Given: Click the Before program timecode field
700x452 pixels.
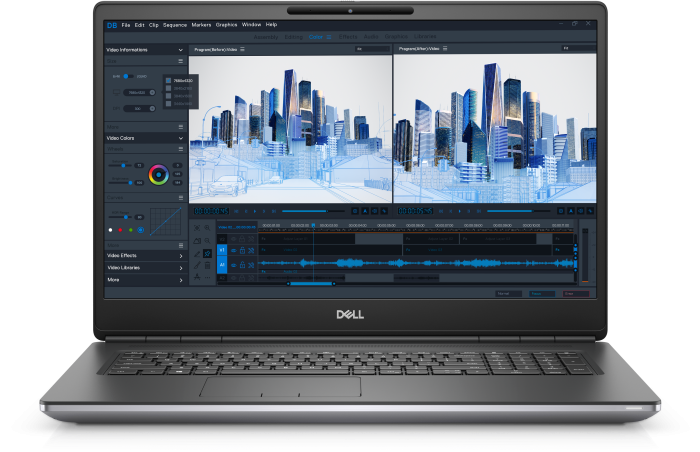Looking at the screenshot, I should click(211, 211).
